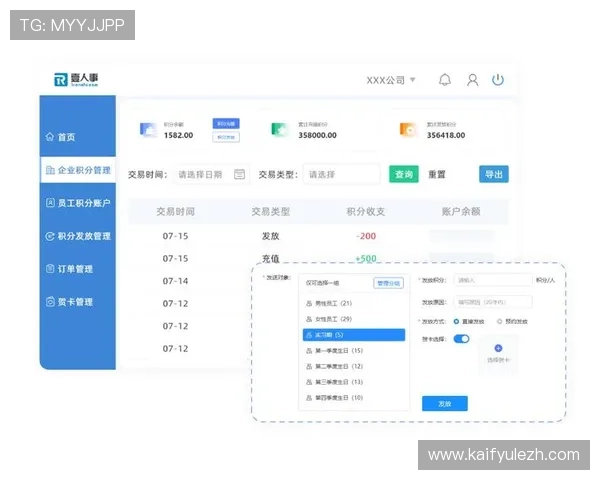Image resolution: width=600 pixels, height=480 pixels.
Task: Click the 壹人事 logo in the header
Action: pos(76,80)
